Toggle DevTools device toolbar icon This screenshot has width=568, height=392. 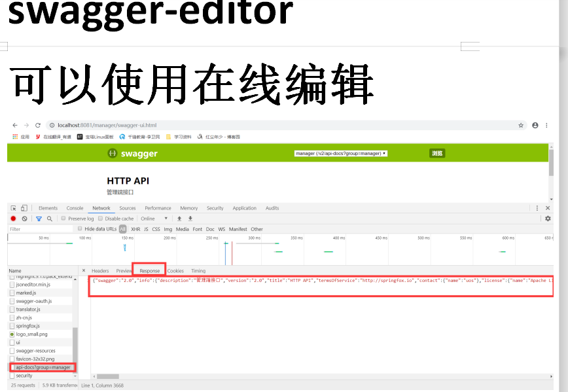pyautogui.click(x=24, y=208)
